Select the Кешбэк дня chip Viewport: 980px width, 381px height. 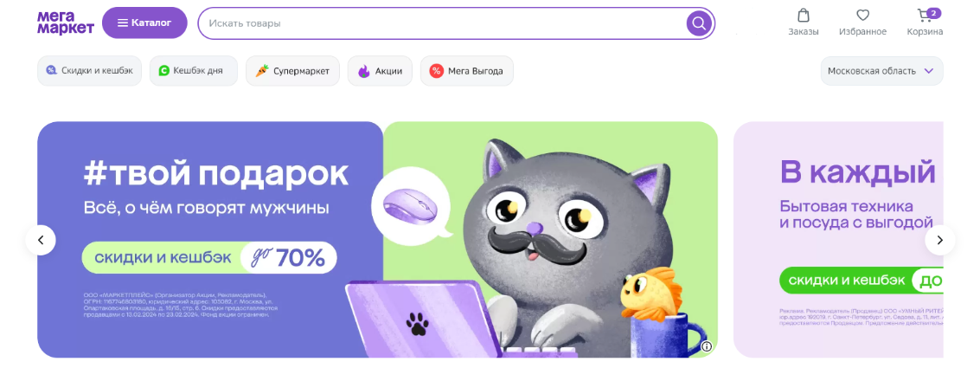[x=193, y=71]
